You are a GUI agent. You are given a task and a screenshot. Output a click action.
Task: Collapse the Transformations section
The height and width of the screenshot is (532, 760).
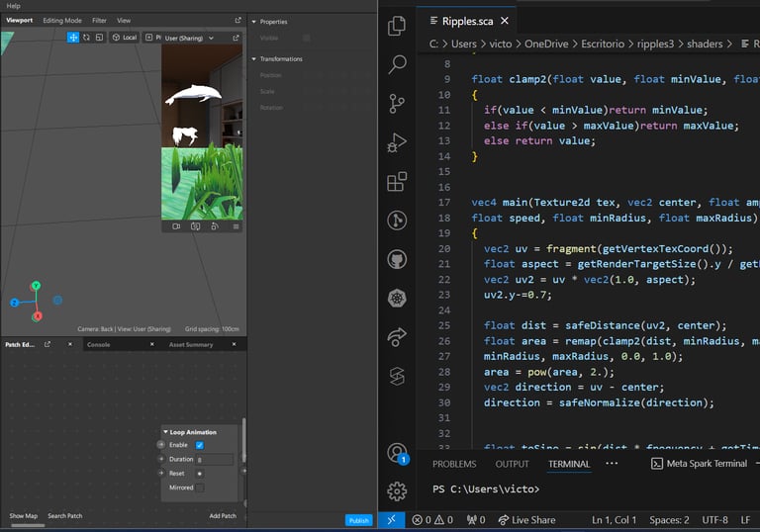[x=254, y=59]
